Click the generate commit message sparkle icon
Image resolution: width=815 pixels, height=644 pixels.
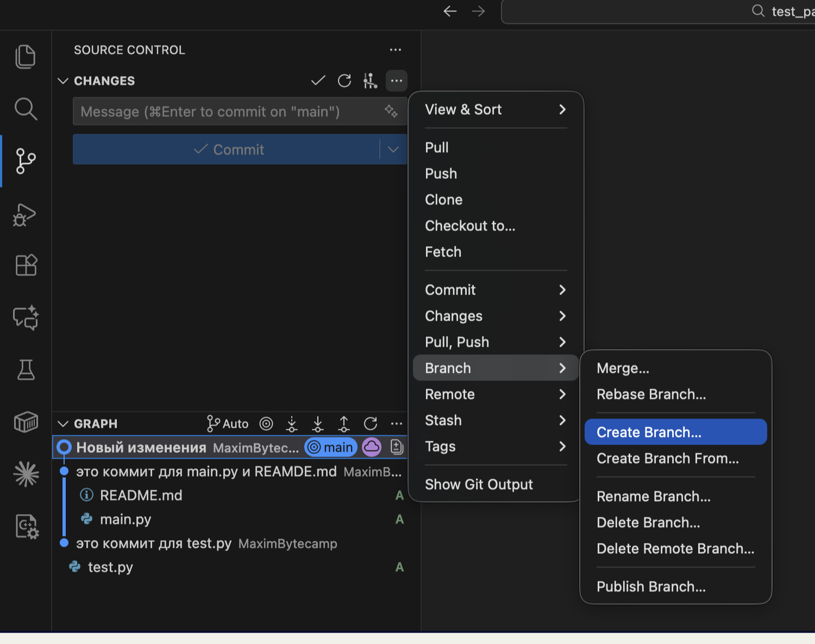(391, 111)
